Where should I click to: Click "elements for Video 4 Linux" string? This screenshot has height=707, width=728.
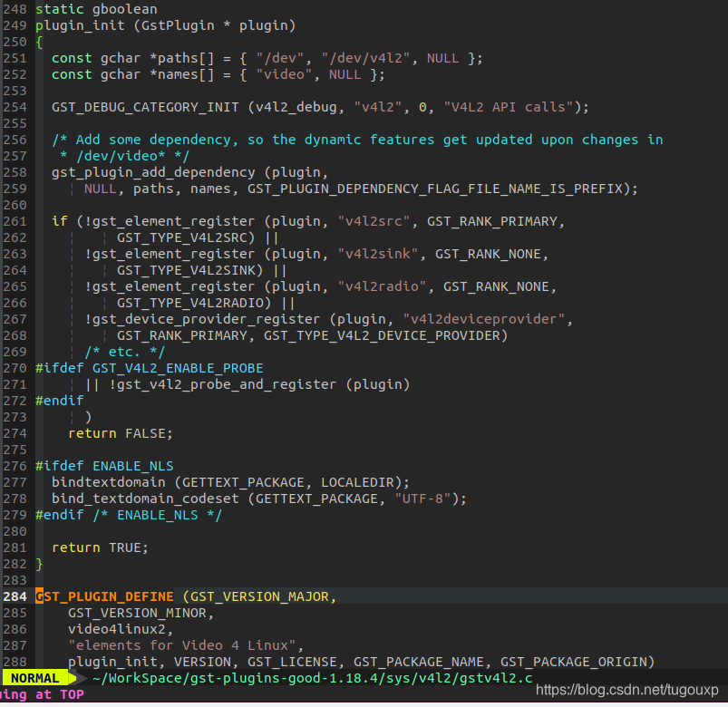coord(182,645)
